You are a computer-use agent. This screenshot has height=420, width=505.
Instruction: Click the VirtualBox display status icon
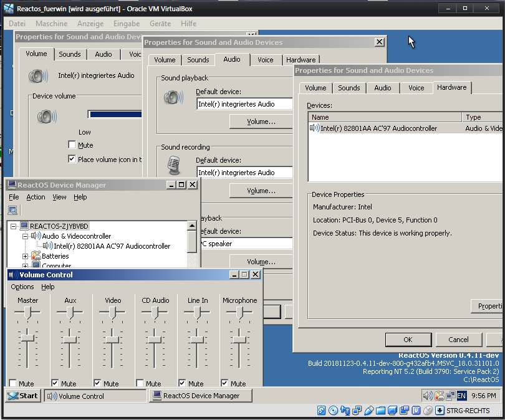tap(392, 411)
